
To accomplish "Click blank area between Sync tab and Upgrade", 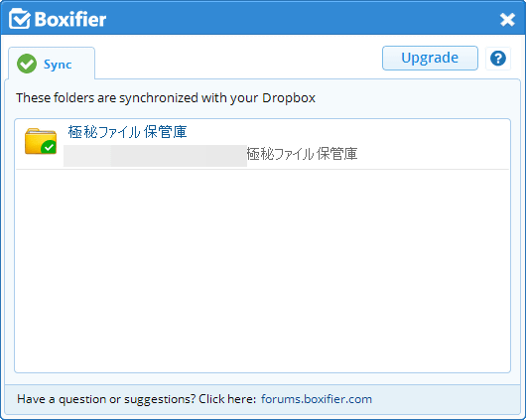I will (x=238, y=61).
